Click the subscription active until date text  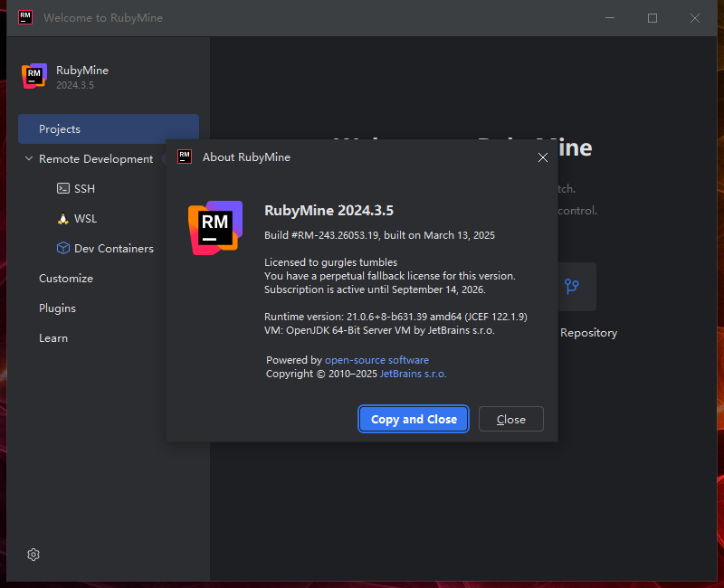coord(375,289)
